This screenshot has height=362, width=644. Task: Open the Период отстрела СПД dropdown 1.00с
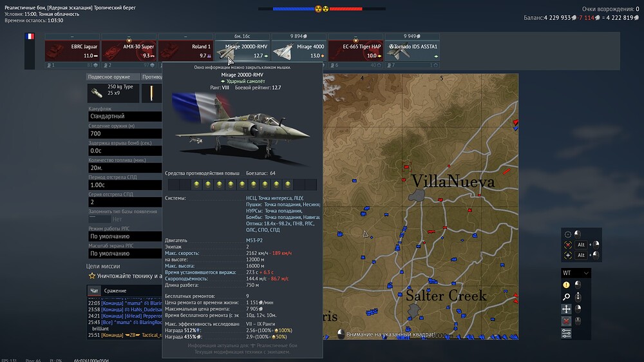coord(125,185)
